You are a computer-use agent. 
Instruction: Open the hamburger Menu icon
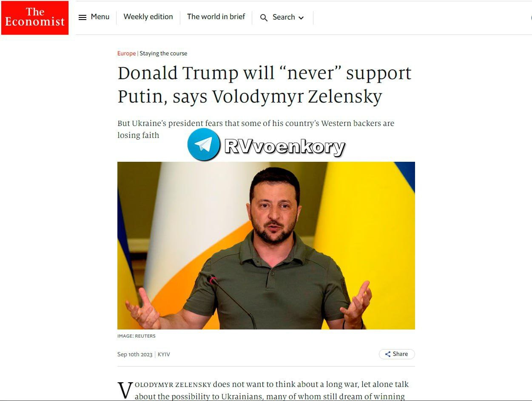click(x=83, y=17)
